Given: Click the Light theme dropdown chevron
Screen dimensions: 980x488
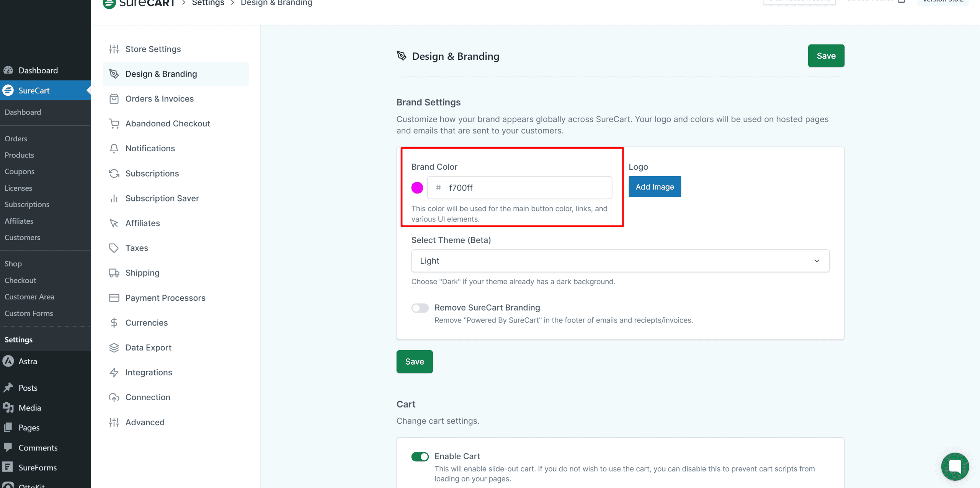Looking at the screenshot, I should click(817, 261).
